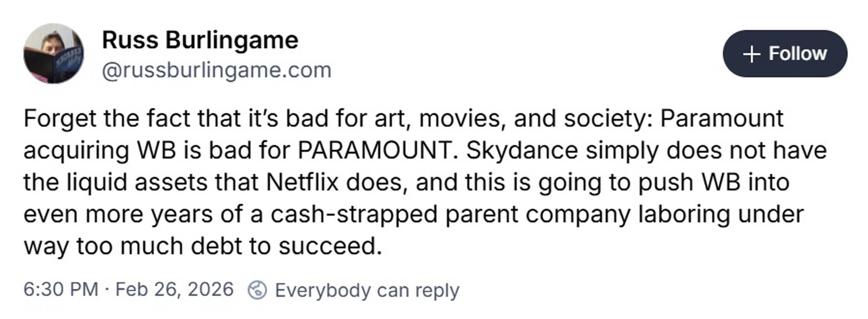Click the globe icon beside reply settings
This screenshot has width=868, height=319.
click(x=257, y=290)
